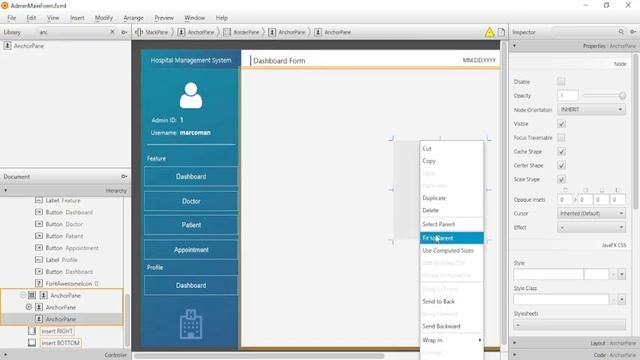Open the Edit menu
This screenshot has width=640, height=360.
pyautogui.click(x=31, y=18)
